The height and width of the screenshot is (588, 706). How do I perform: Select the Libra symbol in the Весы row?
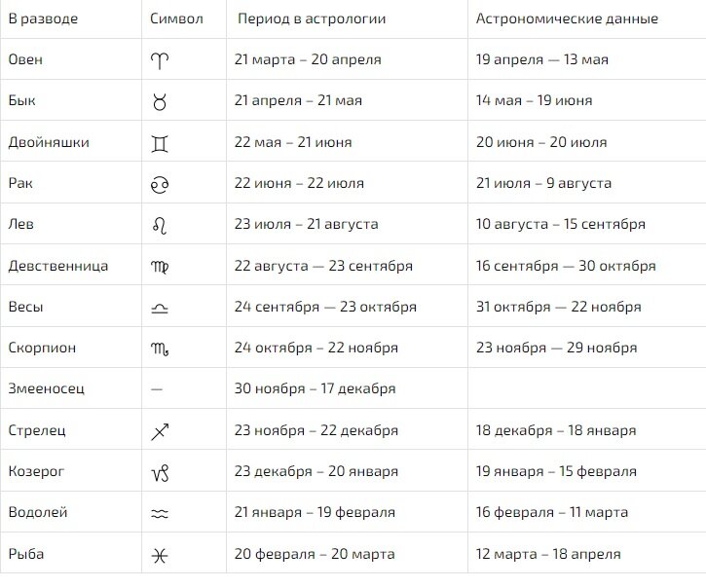point(160,309)
